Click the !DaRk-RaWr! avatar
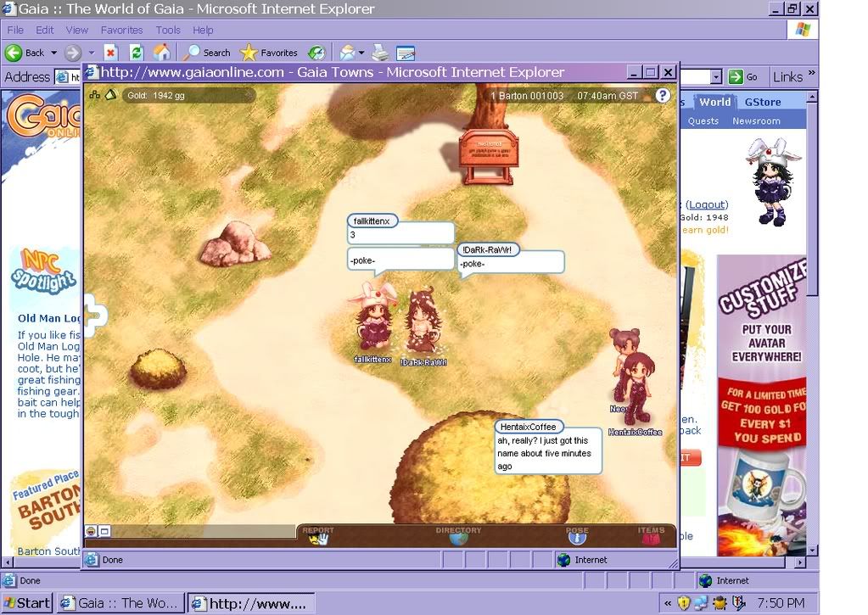 423,321
